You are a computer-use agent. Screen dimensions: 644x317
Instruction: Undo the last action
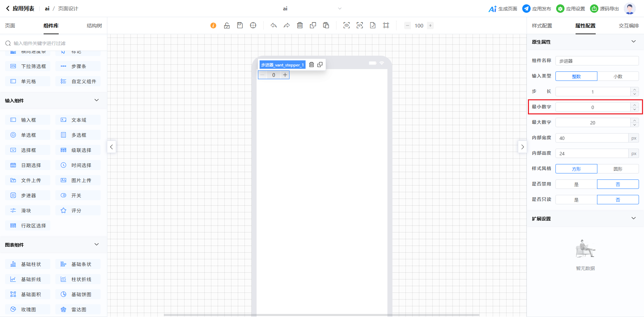274,25
